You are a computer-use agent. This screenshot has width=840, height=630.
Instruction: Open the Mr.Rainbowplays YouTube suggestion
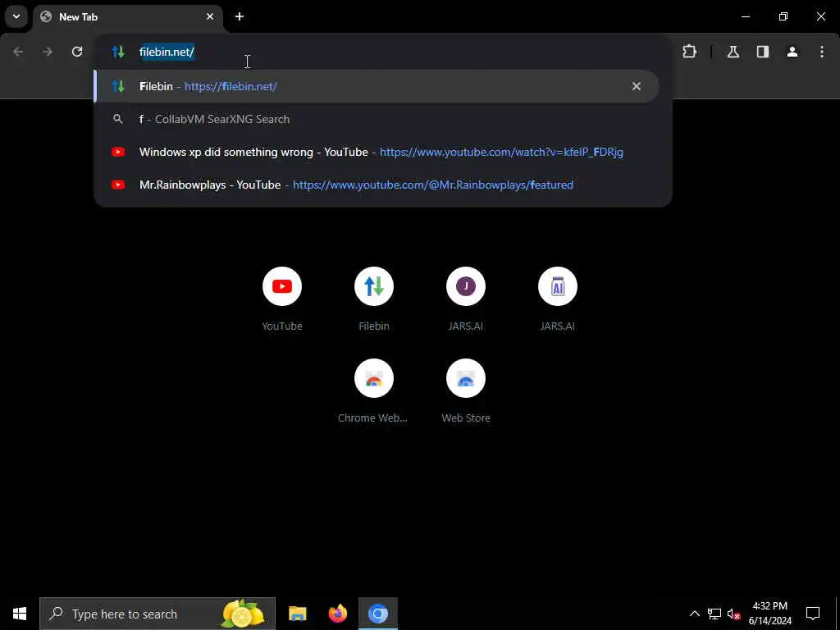tap(376, 185)
